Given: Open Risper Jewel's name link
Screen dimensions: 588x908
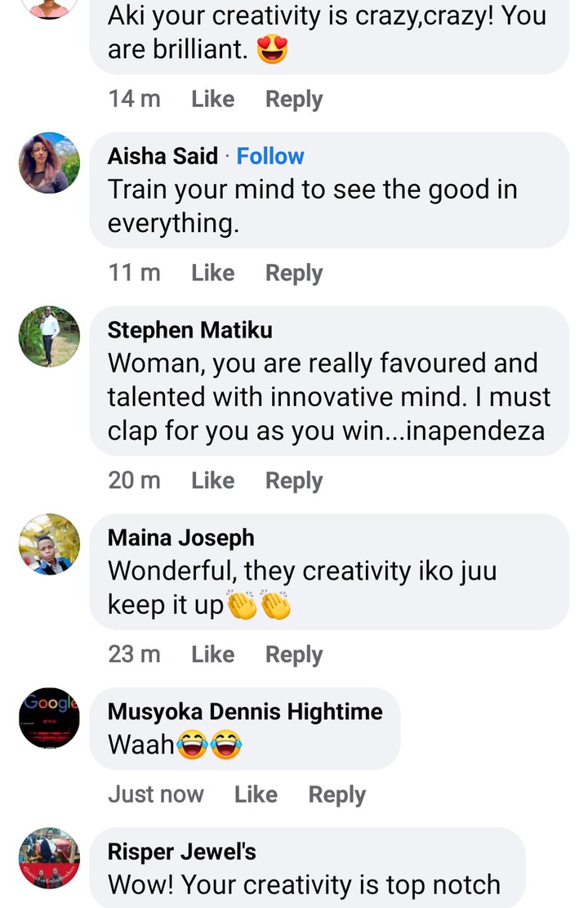Looking at the screenshot, I should point(182,852).
